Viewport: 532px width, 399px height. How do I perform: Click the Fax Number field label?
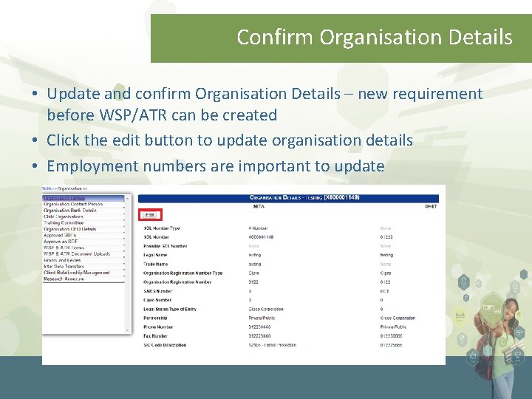155,336
